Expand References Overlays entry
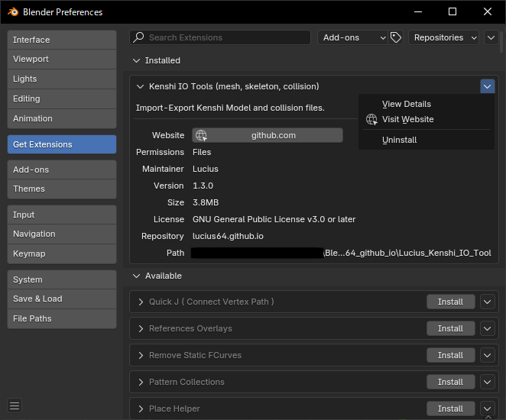This screenshot has height=420, width=506. pos(141,328)
